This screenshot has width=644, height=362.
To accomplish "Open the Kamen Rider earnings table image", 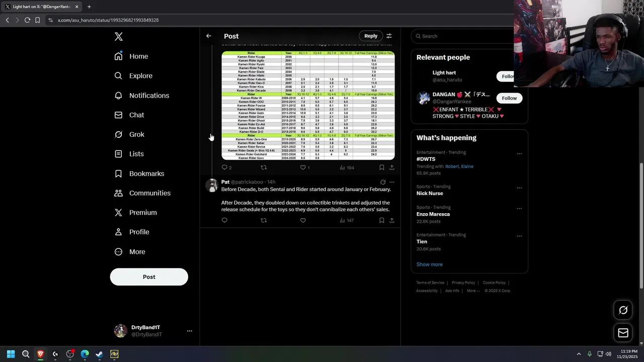I will point(308,106).
